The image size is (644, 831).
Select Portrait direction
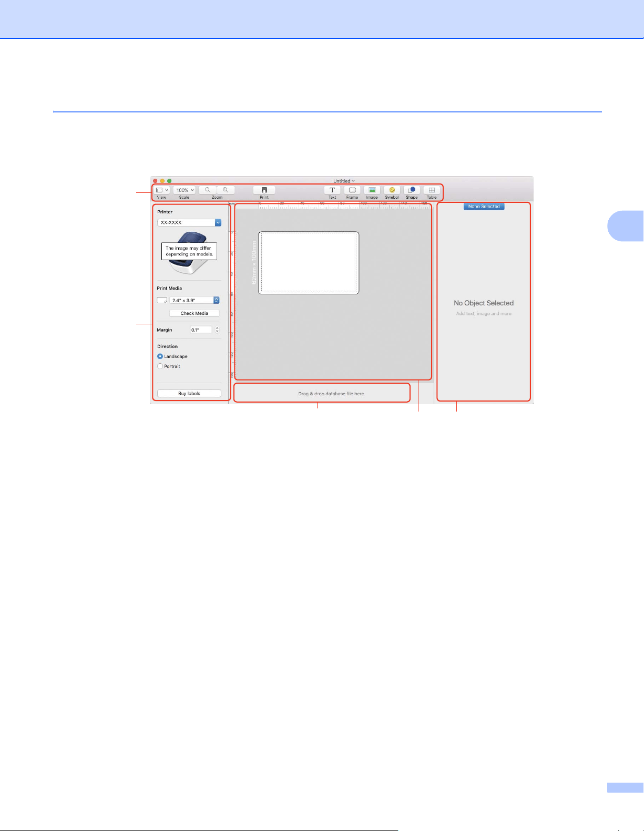(169, 366)
